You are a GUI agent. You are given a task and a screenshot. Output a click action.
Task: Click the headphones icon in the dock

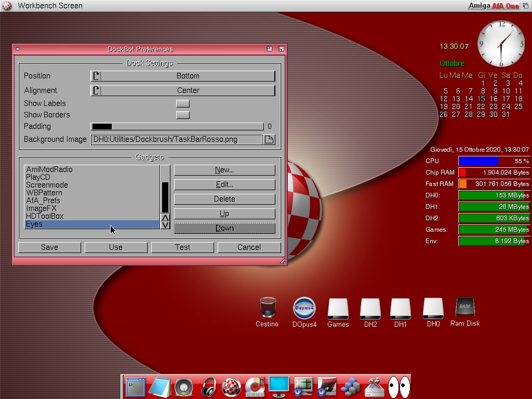[x=209, y=387]
